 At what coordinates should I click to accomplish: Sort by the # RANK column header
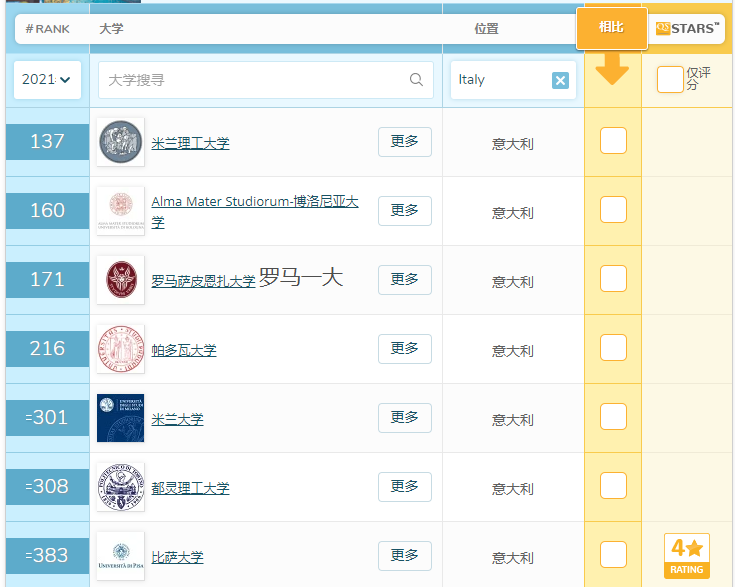coord(47,29)
